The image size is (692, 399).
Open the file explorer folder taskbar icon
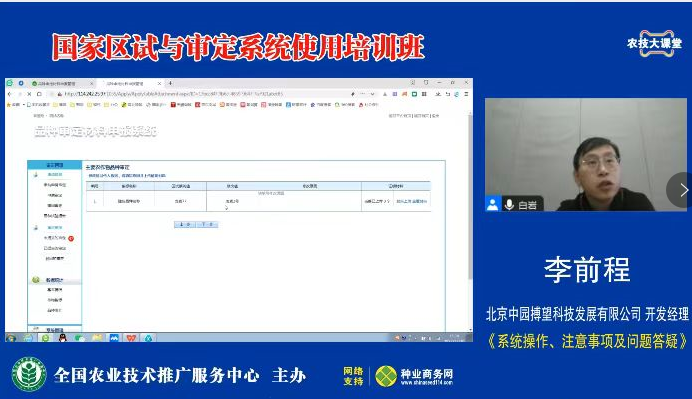coord(97,338)
